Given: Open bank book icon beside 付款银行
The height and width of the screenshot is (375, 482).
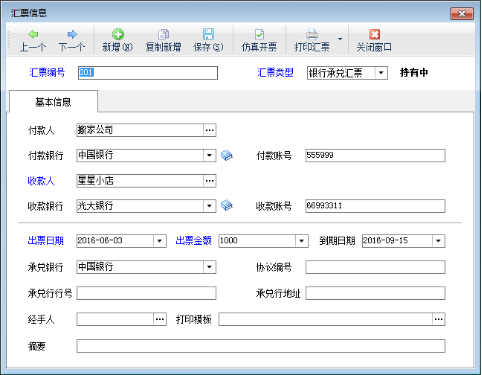Looking at the screenshot, I should point(227,155).
